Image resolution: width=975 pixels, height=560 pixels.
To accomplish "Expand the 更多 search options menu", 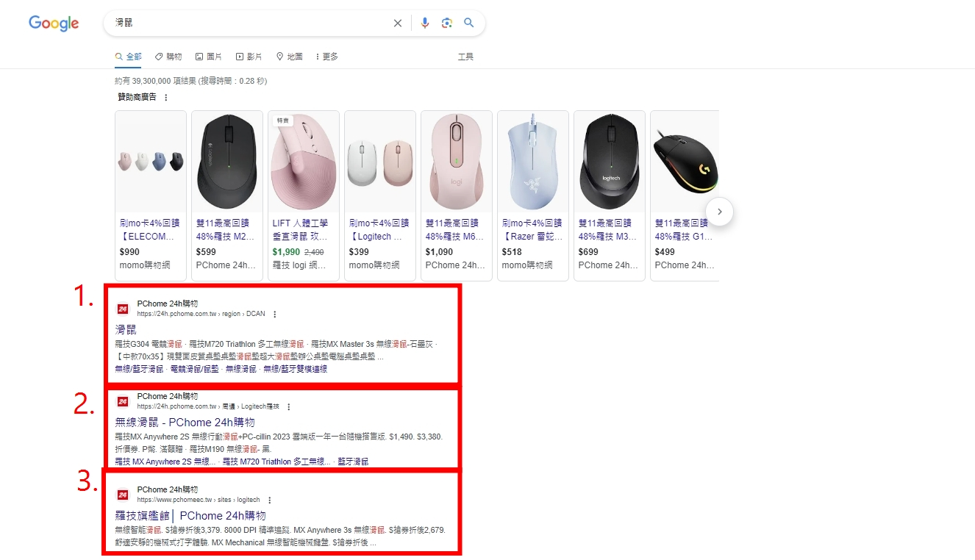I will [x=326, y=57].
